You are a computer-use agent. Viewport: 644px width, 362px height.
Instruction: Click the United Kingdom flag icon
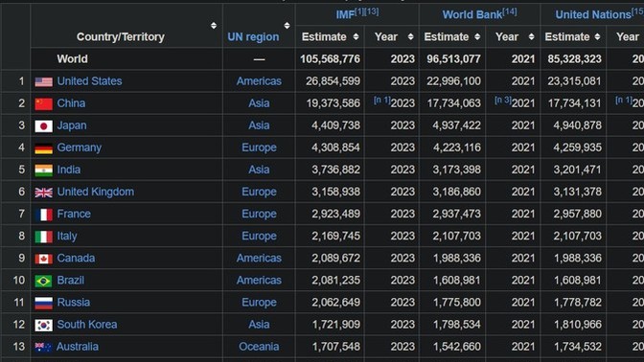(43, 192)
